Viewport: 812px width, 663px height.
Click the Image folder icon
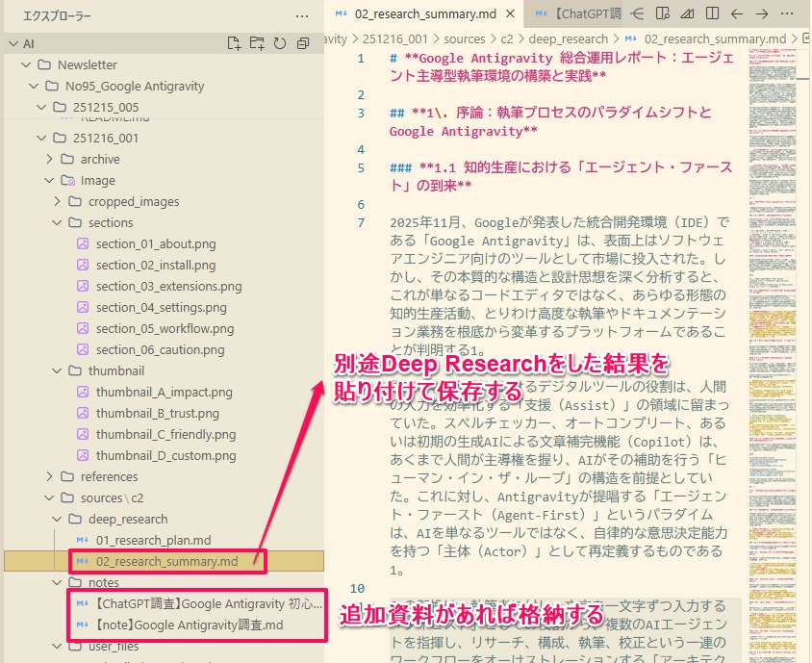coord(67,180)
